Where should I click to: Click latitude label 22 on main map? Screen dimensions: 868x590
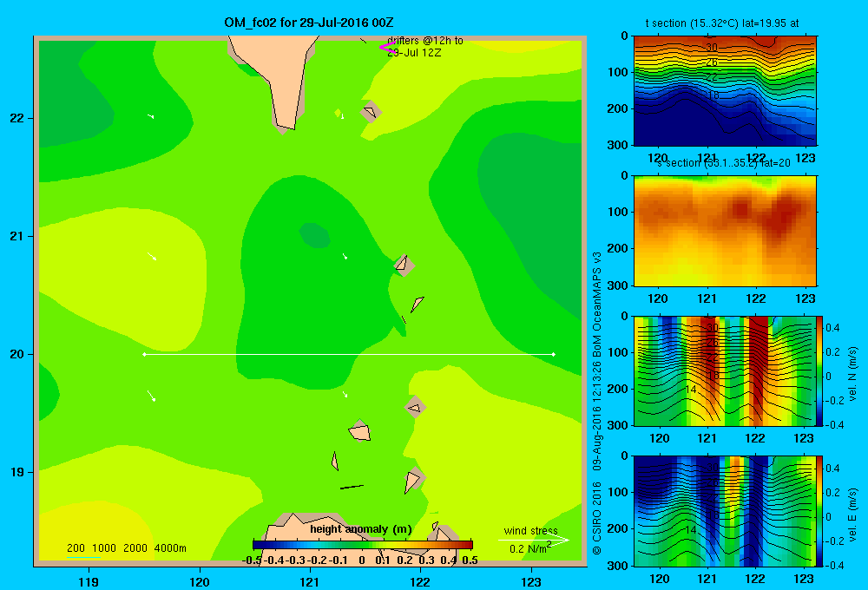pyautogui.click(x=17, y=118)
